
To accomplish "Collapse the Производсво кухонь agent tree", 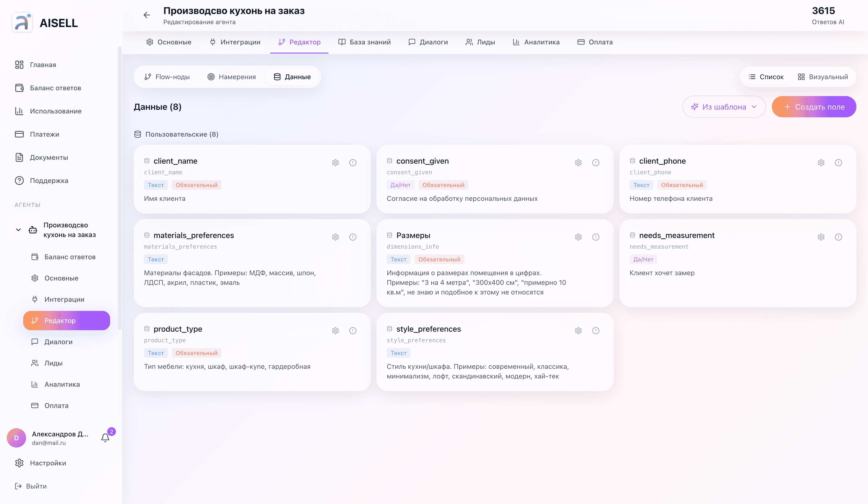I will click(18, 230).
